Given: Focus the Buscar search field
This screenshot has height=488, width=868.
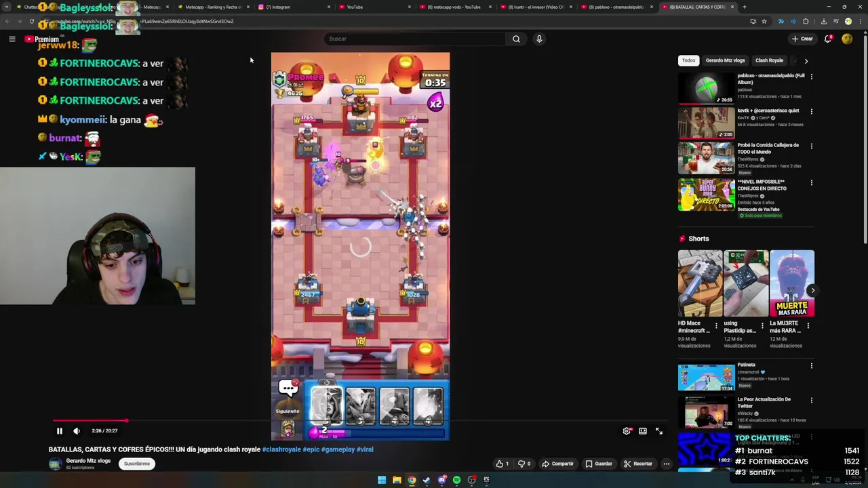Looking at the screenshot, I should [415, 39].
